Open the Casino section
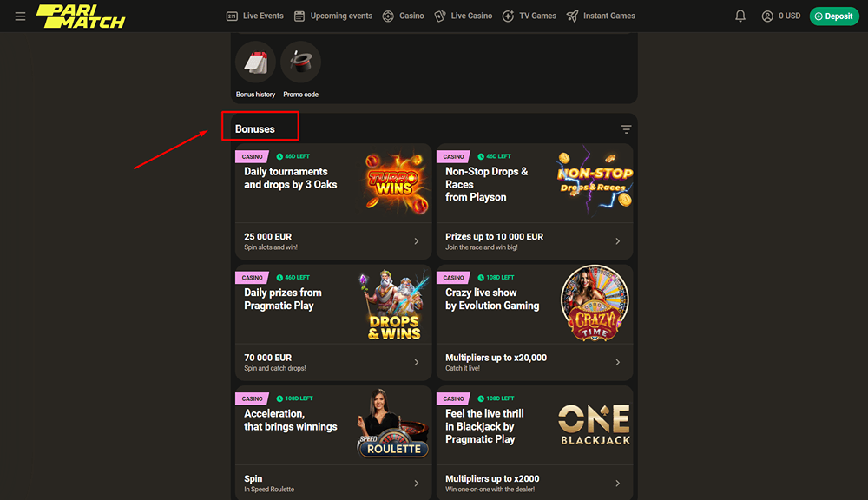The image size is (868, 500). point(411,16)
